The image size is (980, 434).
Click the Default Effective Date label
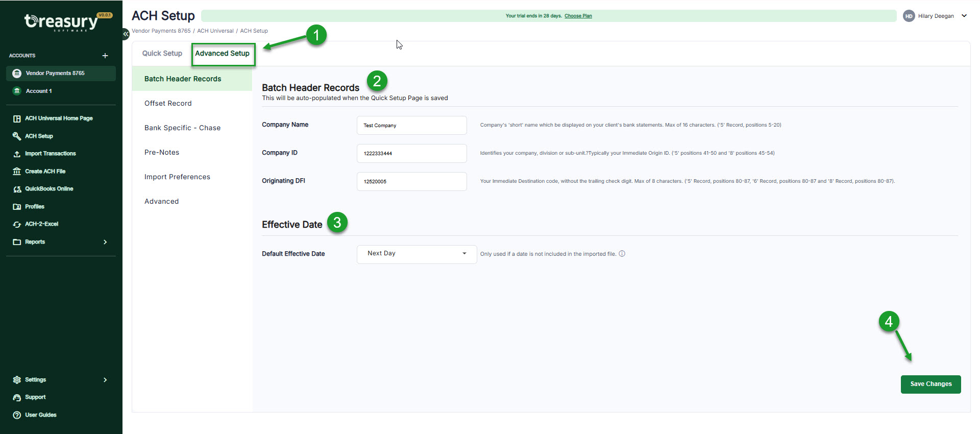coord(293,254)
